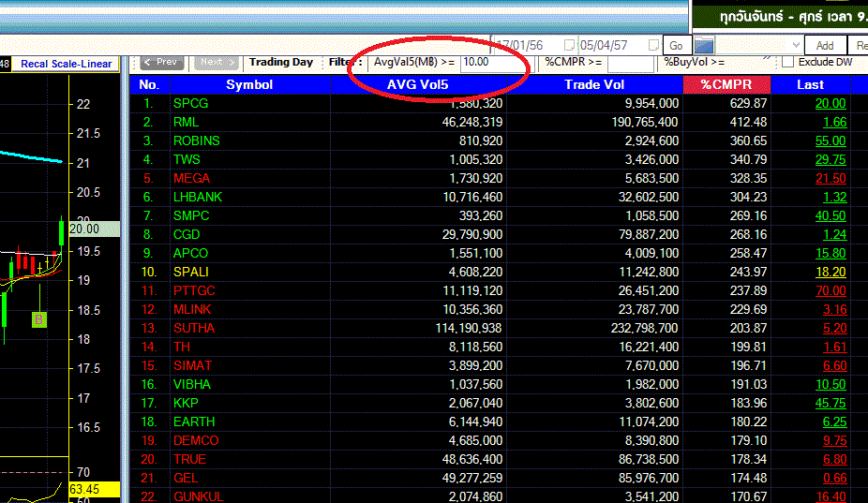Sort by the Symbol column header

click(x=249, y=84)
